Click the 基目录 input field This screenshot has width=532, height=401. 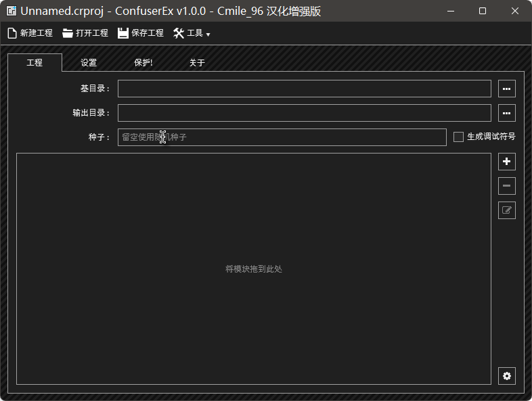point(305,89)
